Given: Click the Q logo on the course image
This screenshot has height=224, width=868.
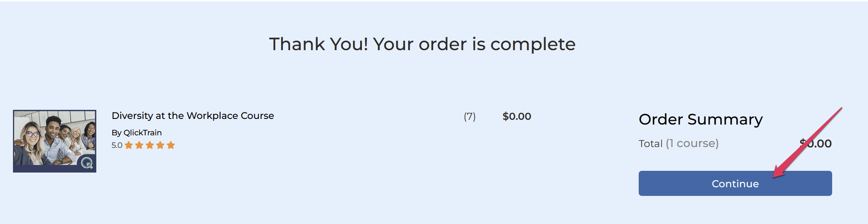Looking at the screenshot, I should [x=87, y=163].
